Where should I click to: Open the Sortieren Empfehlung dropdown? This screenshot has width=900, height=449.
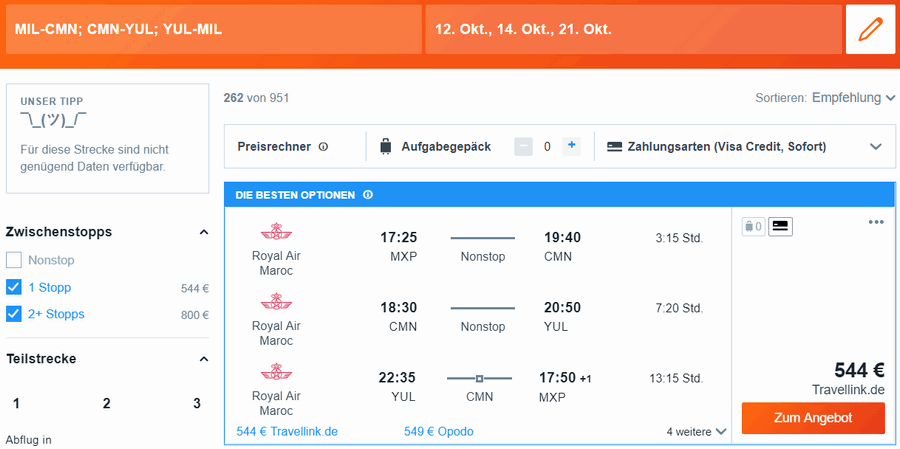pyautogui.click(x=854, y=98)
